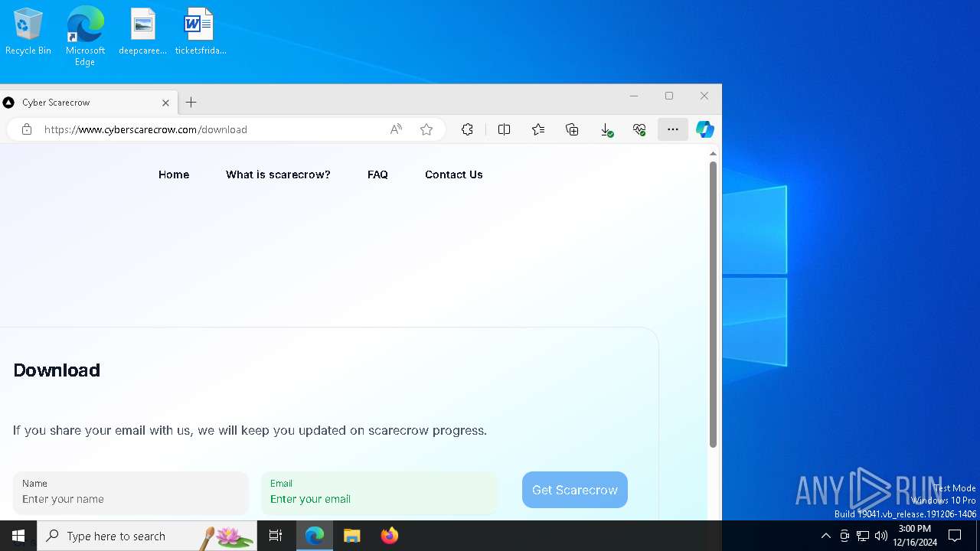Go to Home in site navigation

click(x=174, y=174)
